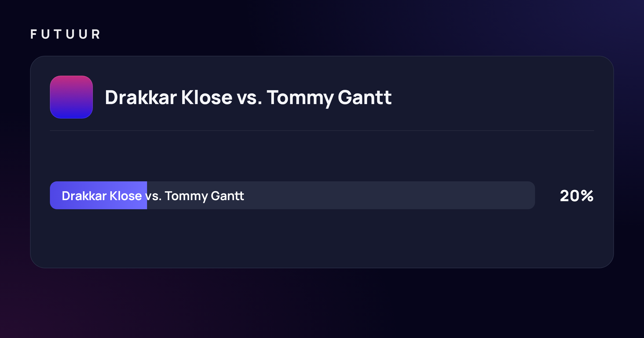The width and height of the screenshot is (644, 338).
Task: Click empty card area below the outcome bar
Action: pos(322,239)
